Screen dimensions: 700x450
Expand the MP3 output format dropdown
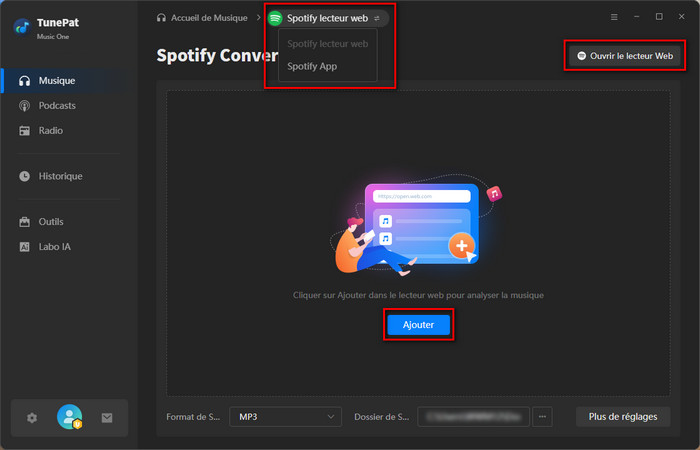(x=285, y=417)
